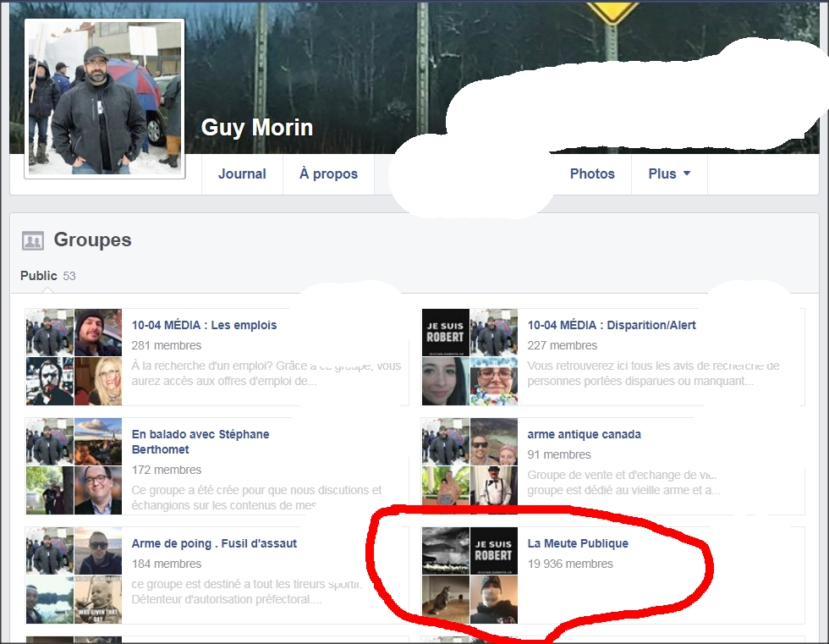Click the public groups count 53

69,276
